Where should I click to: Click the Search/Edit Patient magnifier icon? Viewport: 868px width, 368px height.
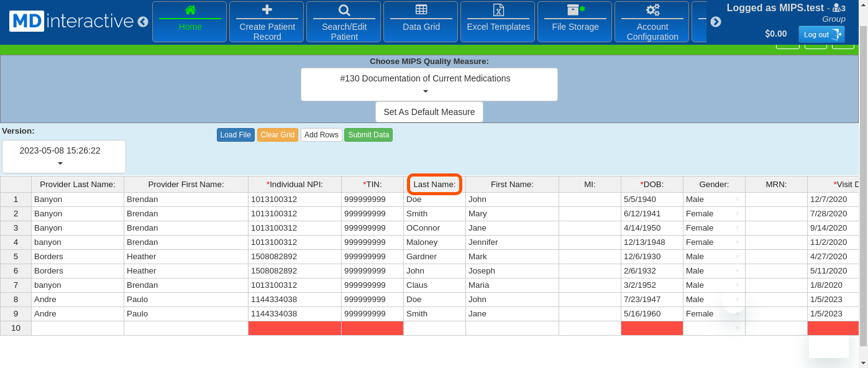pyautogui.click(x=344, y=10)
